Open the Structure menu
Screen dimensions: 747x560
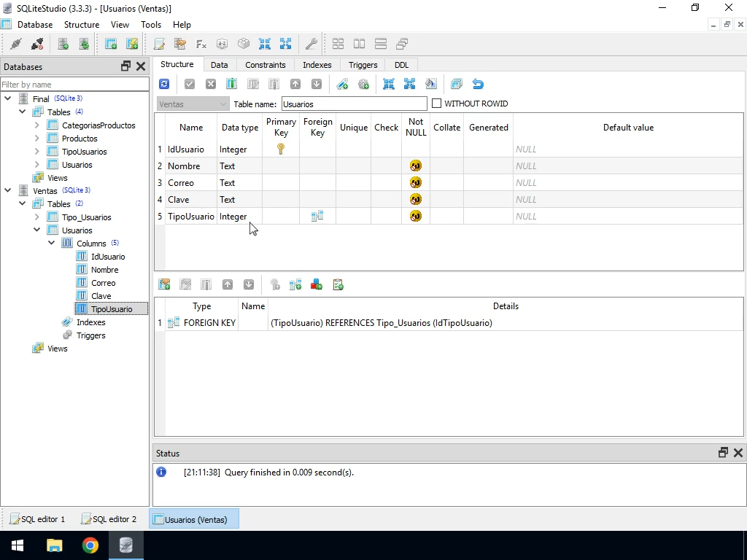(x=81, y=24)
